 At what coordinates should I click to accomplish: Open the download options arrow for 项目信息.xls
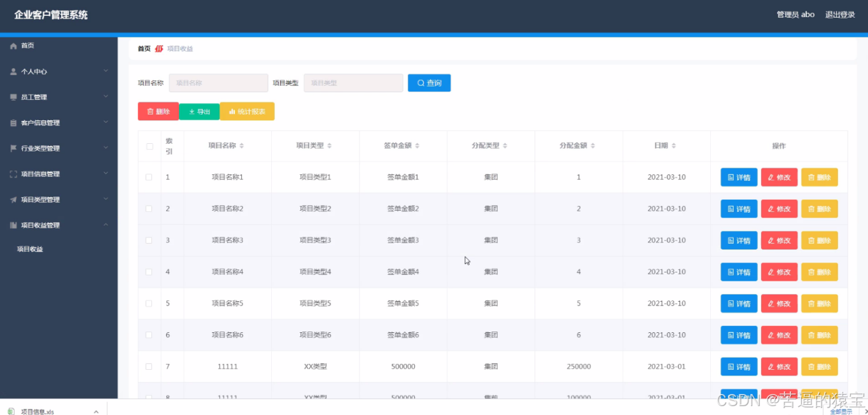96,411
